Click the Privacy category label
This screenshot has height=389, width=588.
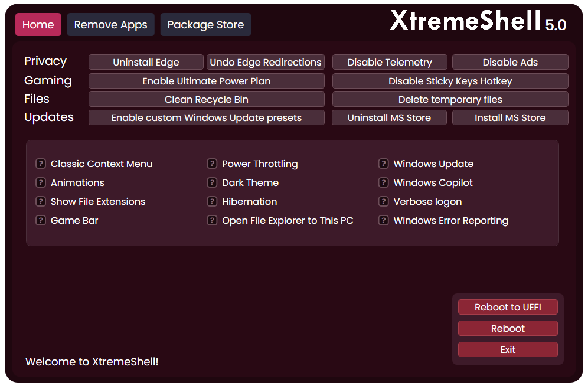[x=45, y=61]
